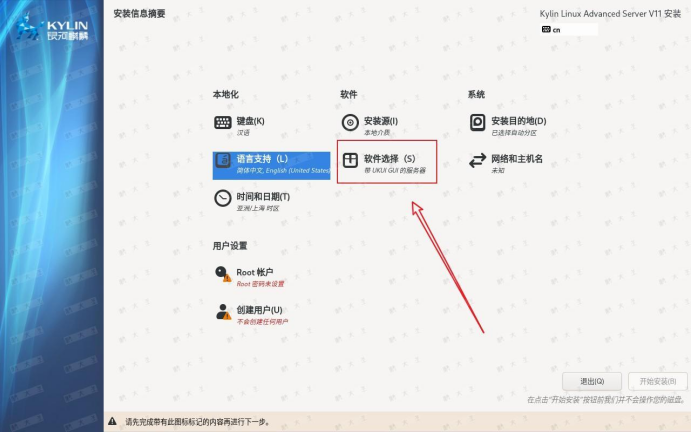Click the Kylin logo in the sidebar
Image resolution: width=692 pixels, height=432 pixels.
52,27
